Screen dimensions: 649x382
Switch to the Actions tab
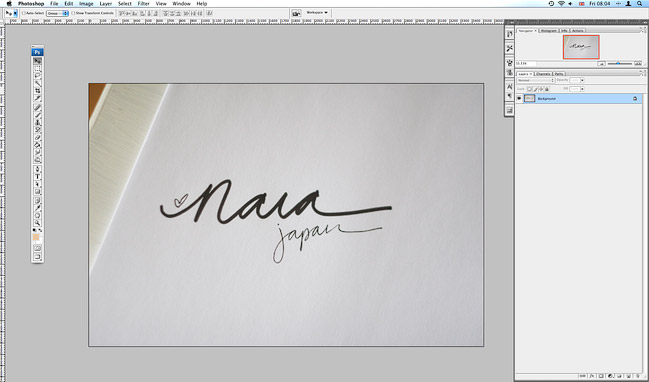(578, 31)
